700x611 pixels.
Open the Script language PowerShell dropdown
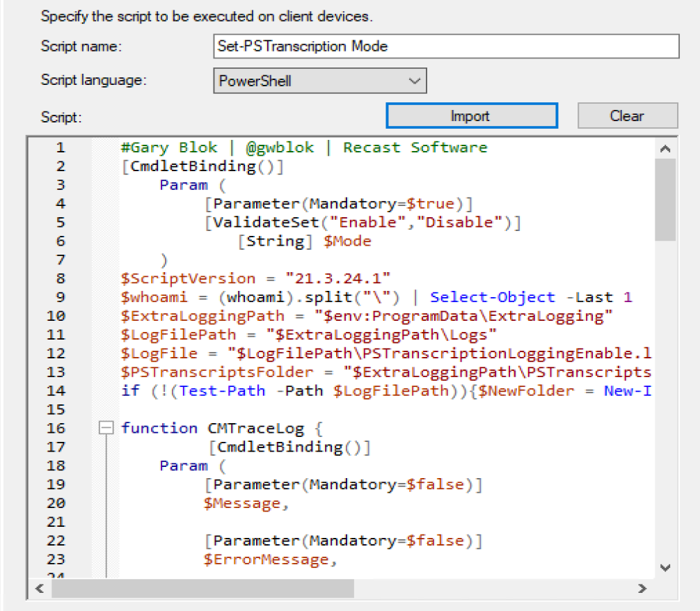[x=319, y=81]
